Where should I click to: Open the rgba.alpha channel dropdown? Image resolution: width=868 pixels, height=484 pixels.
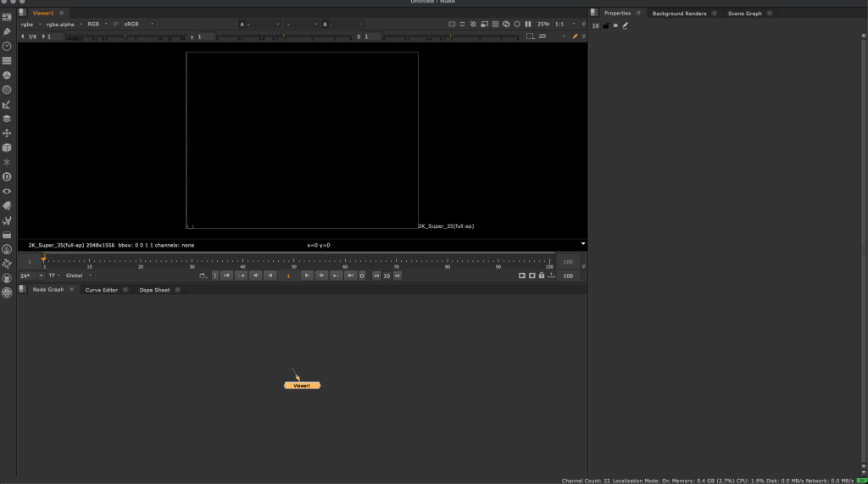[x=64, y=25]
